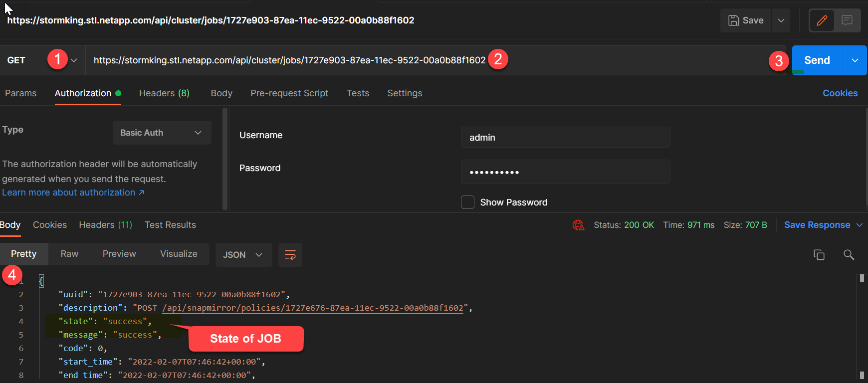Expand the Send button arrow options
This screenshot has width=868, height=383.
[x=855, y=60]
